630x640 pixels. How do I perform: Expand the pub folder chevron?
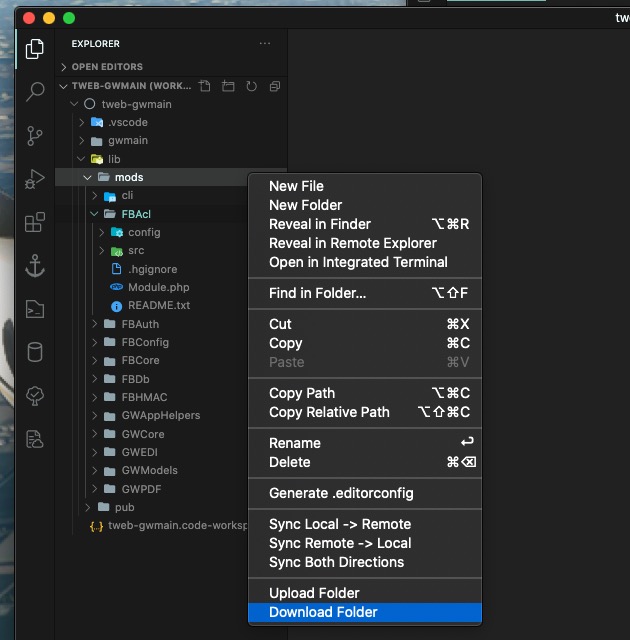[88, 507]
